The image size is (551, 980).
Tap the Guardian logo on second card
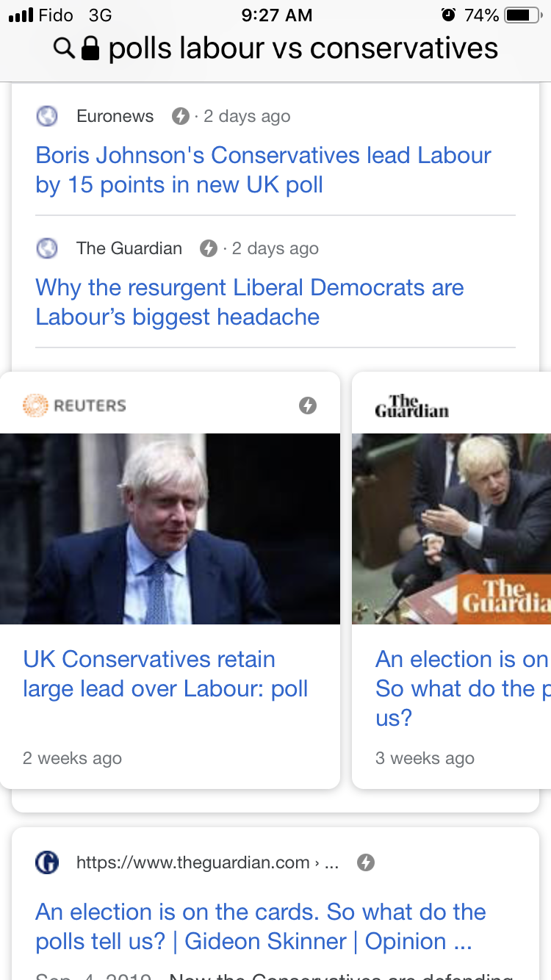click(411, 406)
